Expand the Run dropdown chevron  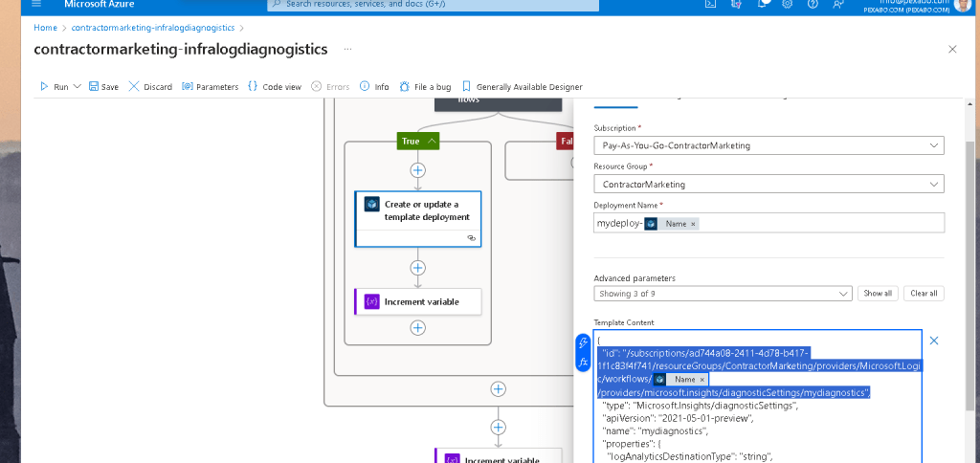78,87
